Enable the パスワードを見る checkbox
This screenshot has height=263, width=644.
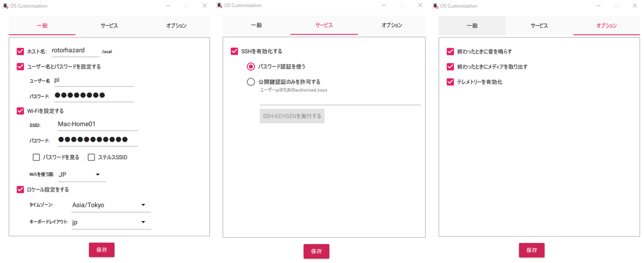(36, 157)
